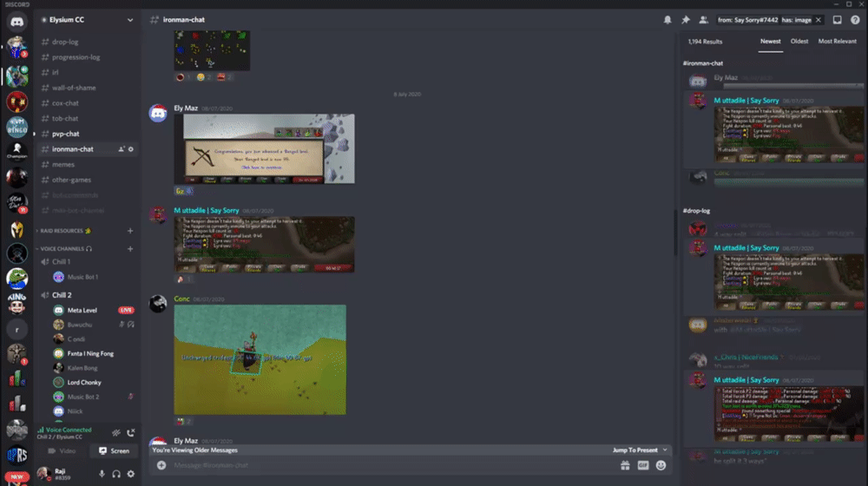Viewport: 868px width, 486px height.
Task: Clear the search filter X
Action: pyautogui.click(x=819, y=20)
